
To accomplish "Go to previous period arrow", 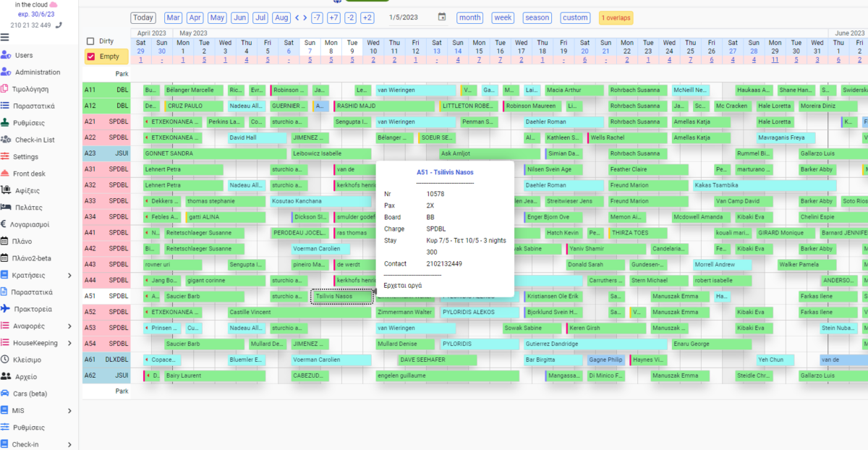I will point(297,17).
